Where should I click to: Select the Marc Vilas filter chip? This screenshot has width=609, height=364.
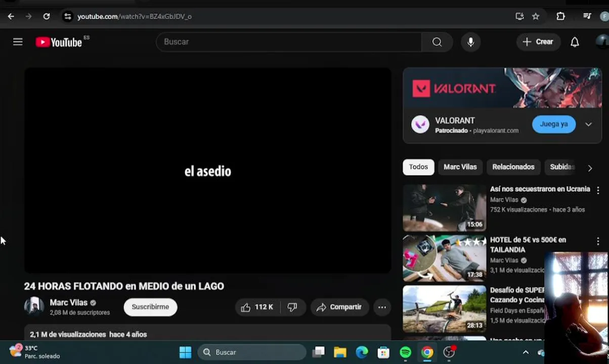coord(460,167)
